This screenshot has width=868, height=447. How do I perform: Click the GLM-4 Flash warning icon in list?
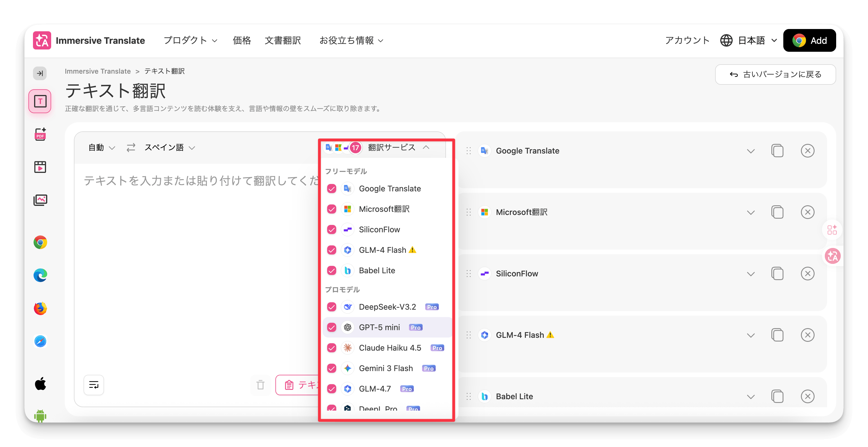tap(412, 250)
